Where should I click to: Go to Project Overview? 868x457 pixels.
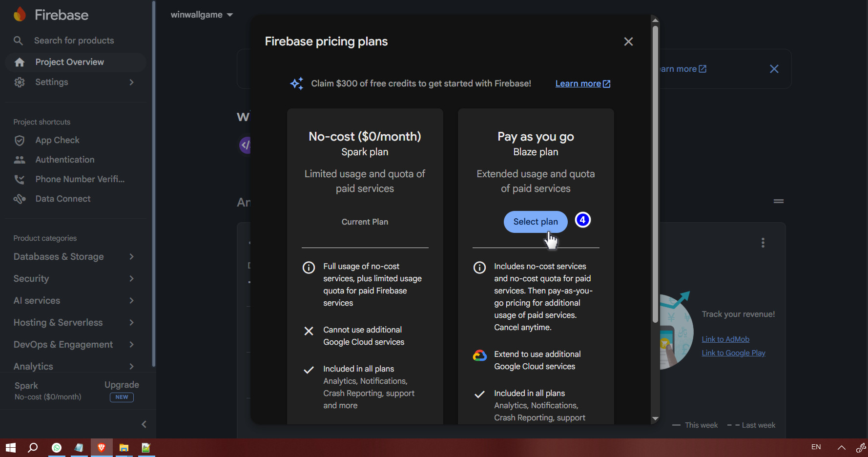point(69,62)
